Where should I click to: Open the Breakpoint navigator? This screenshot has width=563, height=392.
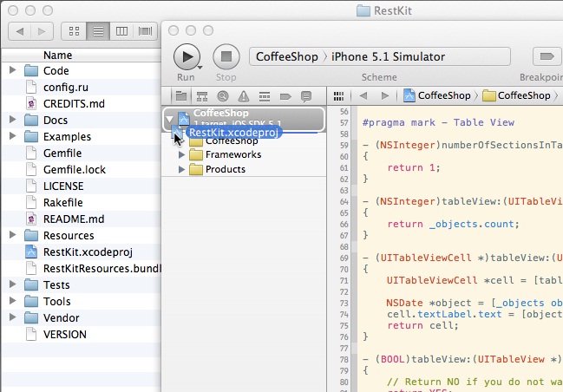click(285, 95)
